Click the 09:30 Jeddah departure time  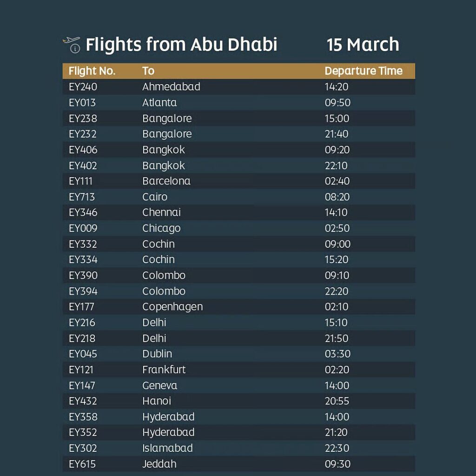[x=337, y=464]
